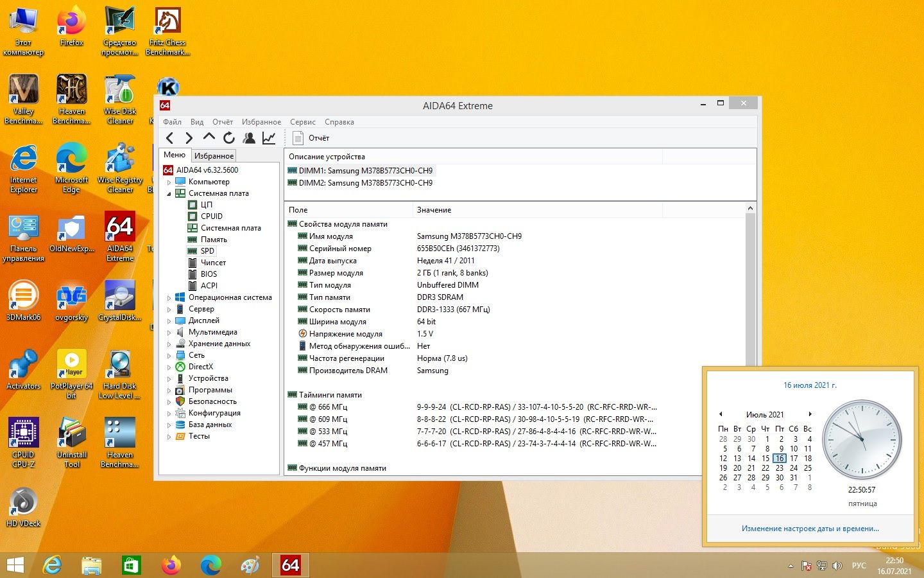Click the Поле column header

pos(348,210)
